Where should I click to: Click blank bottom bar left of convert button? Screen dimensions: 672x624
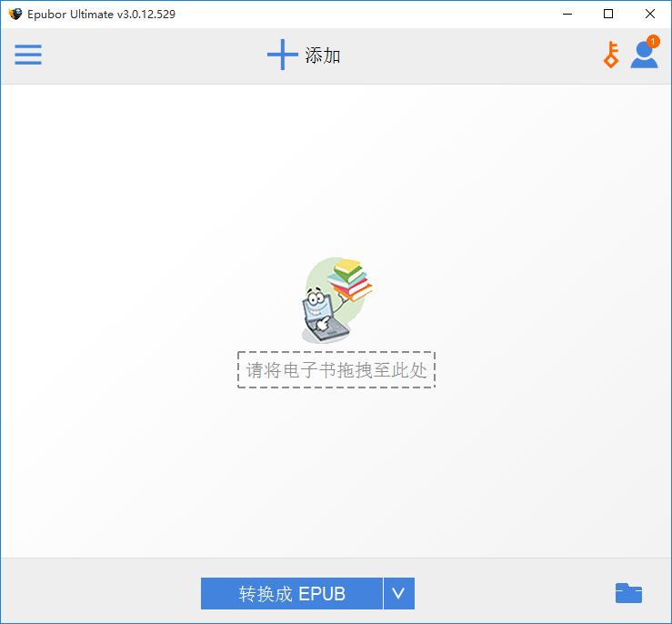point(100,594)
